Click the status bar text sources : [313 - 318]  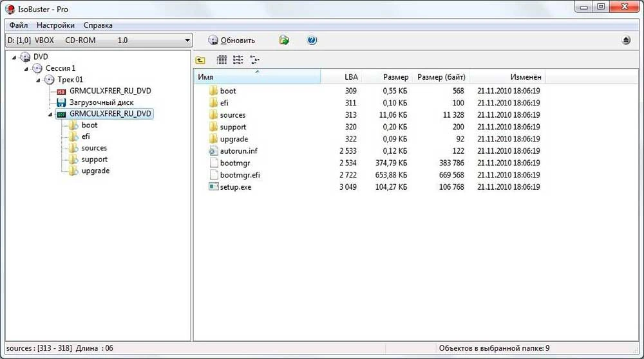[39, 348]
